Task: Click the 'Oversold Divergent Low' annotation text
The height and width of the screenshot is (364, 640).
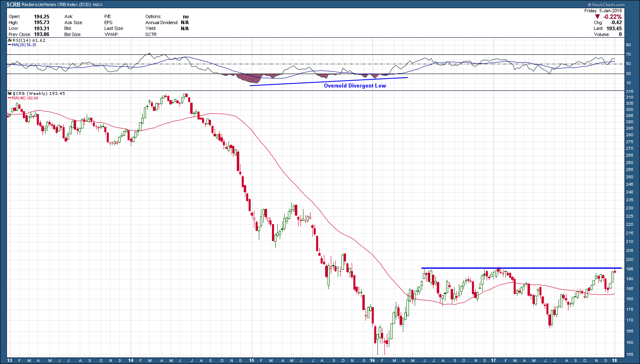Action: coord(355,85)
